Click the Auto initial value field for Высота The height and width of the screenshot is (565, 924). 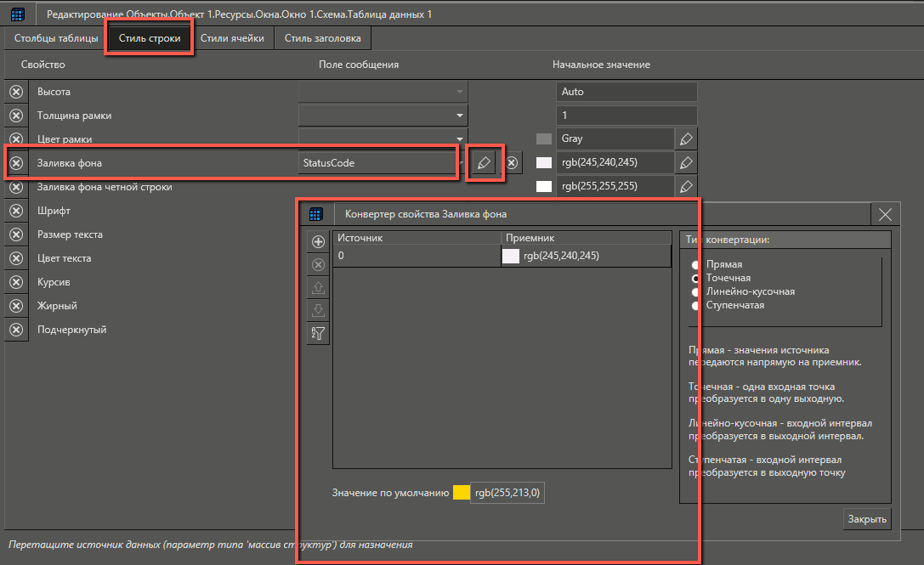coord(626,92)
